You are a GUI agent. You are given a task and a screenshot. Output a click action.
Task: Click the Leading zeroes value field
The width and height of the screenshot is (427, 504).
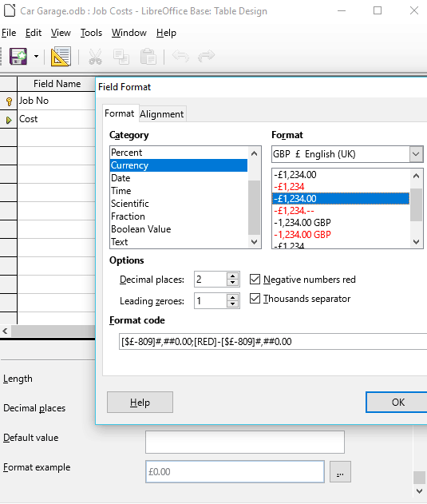click(211, 301)
